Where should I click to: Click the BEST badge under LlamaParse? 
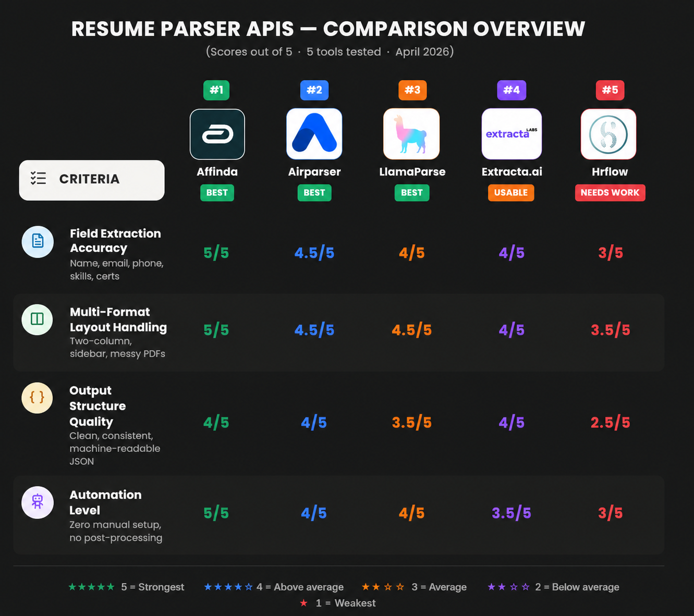[412, 193]
